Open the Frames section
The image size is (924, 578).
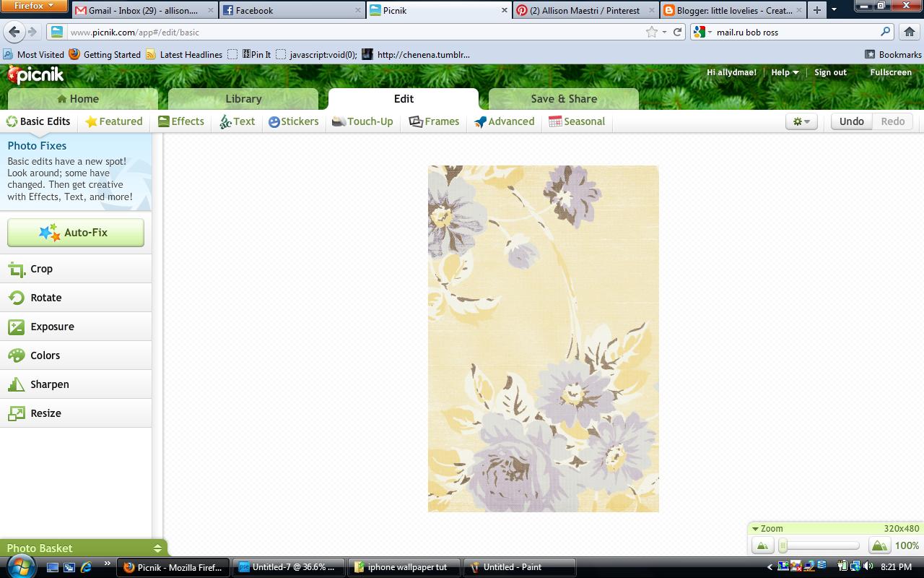click(434, 121)
